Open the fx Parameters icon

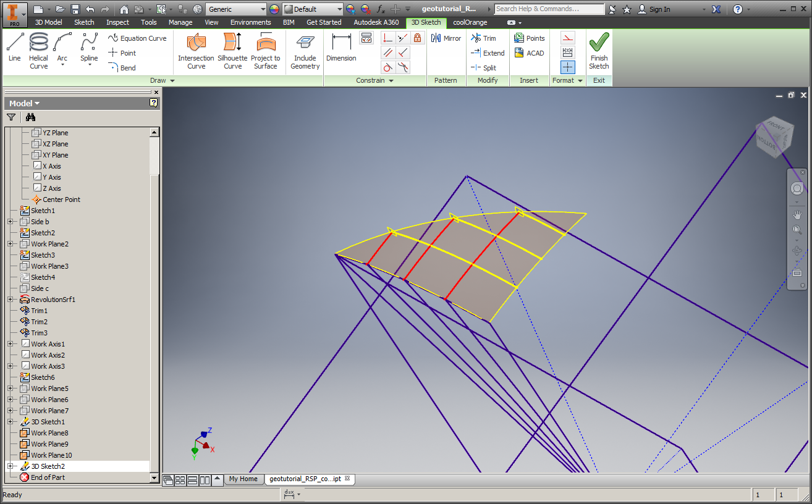[381, 9]
